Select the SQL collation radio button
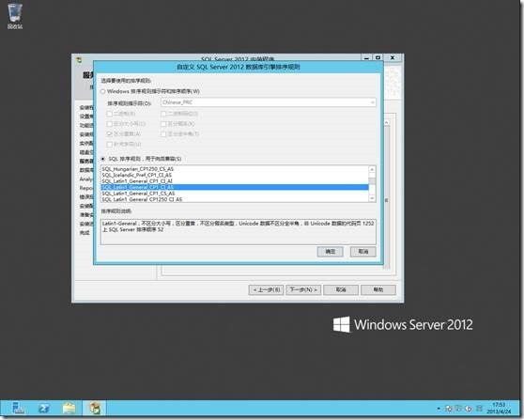Image resolution: width=524 pixels, height=420 pixels. pos(103,159)
